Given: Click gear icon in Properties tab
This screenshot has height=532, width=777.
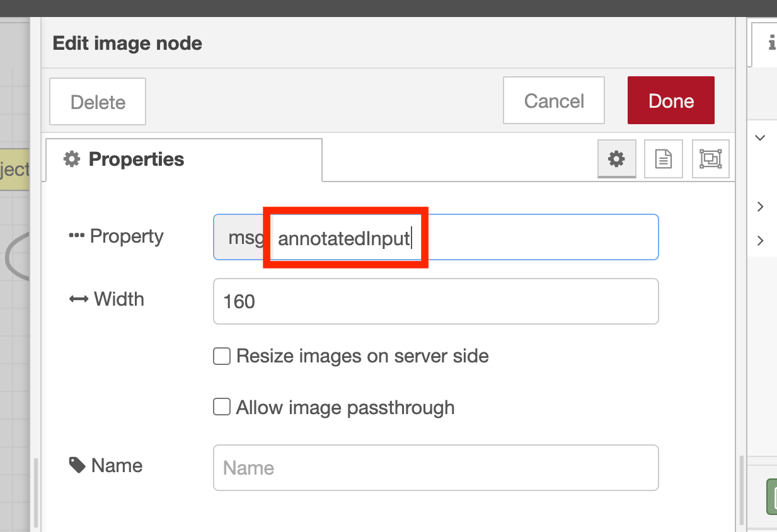Looking at the screenshot, I should point(72,159).
